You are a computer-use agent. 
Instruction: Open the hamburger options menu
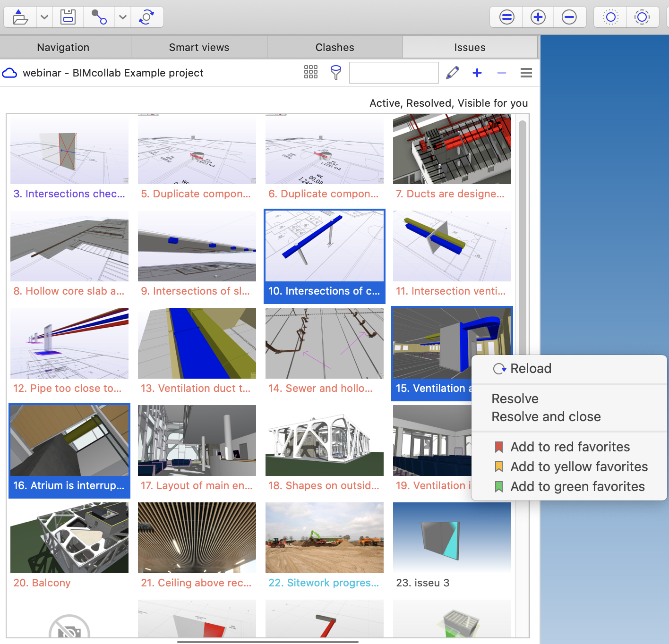[x=526, y=73]
